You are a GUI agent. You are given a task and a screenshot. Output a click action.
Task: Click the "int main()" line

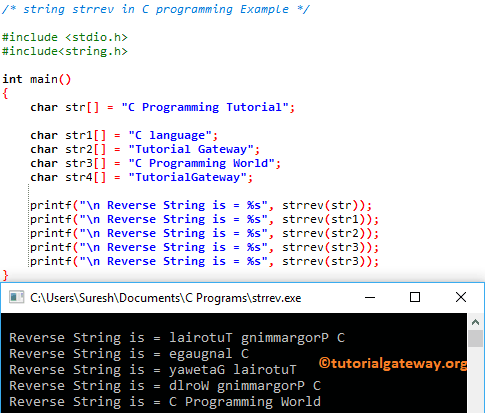37,79
